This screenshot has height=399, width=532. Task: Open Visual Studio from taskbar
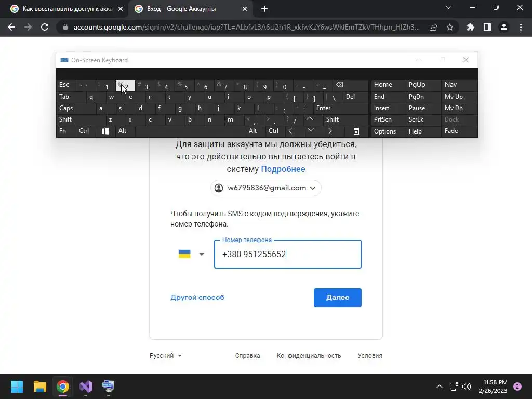click(86, 387)
